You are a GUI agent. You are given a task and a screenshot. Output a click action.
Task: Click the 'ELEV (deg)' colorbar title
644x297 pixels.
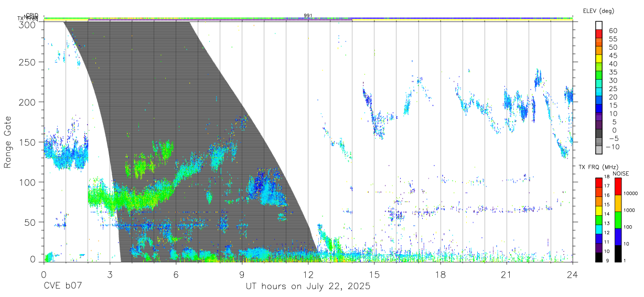click(x=598, y=10)
